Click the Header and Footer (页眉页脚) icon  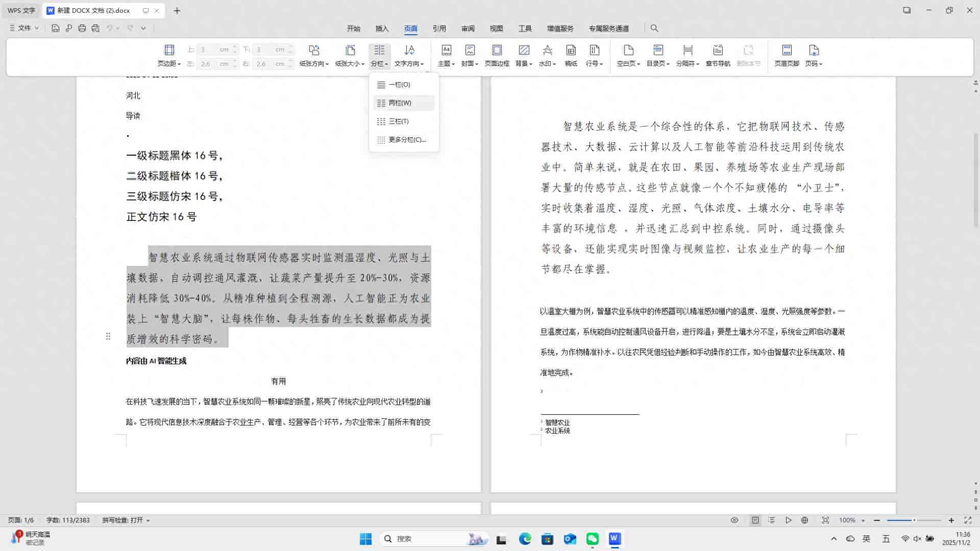coord(787,50)
